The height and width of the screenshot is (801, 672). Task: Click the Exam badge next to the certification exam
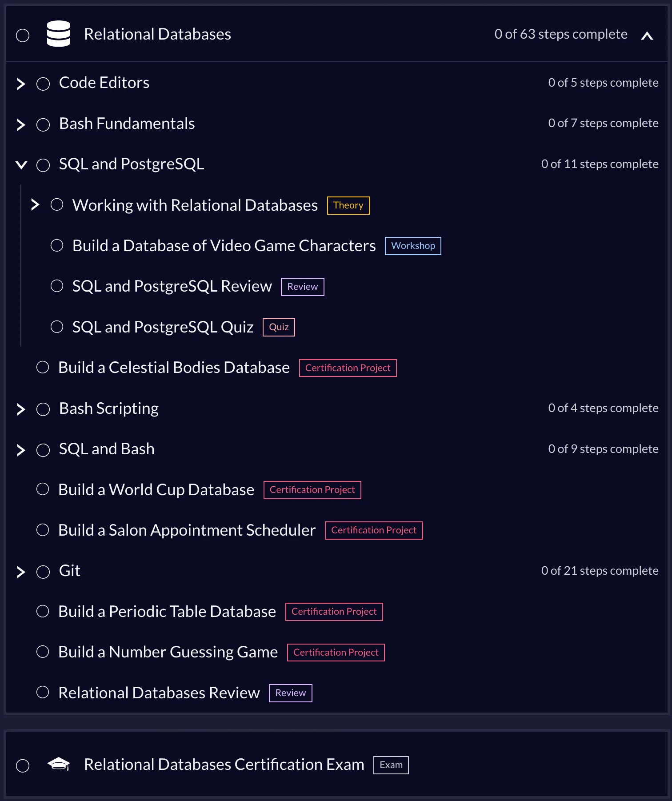click(390, 765)
